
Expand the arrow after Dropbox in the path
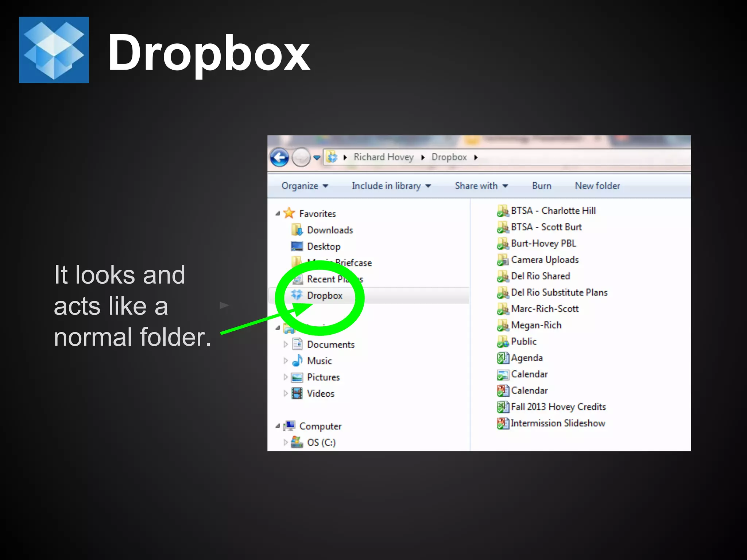pyautogui.click(x=476, y=157)
